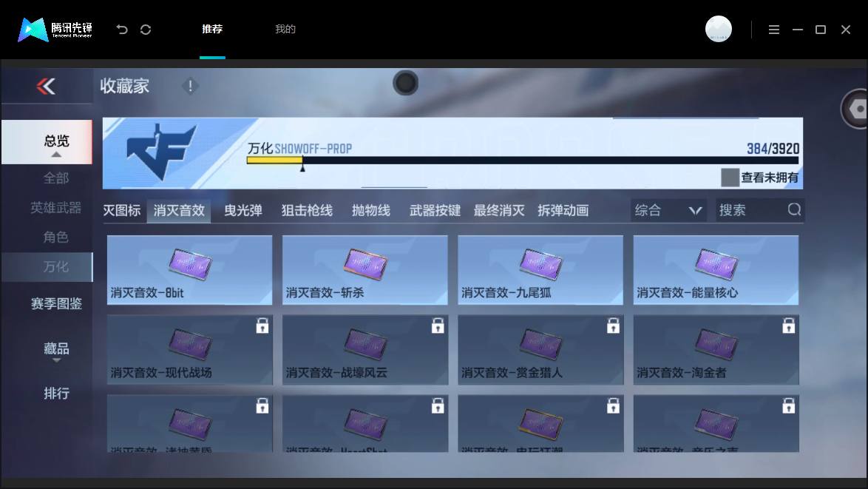Open 万化 in the sidebar

click(47, 267)
